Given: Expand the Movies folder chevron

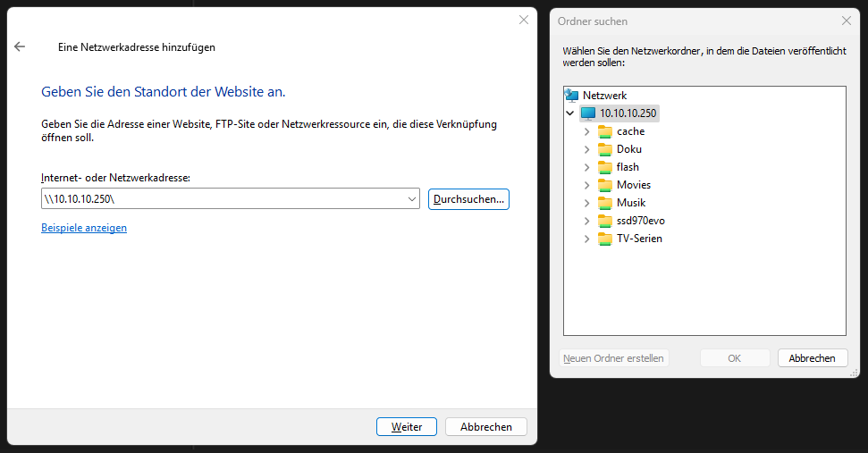Looking at the screenshot, I should click(586, 185).
